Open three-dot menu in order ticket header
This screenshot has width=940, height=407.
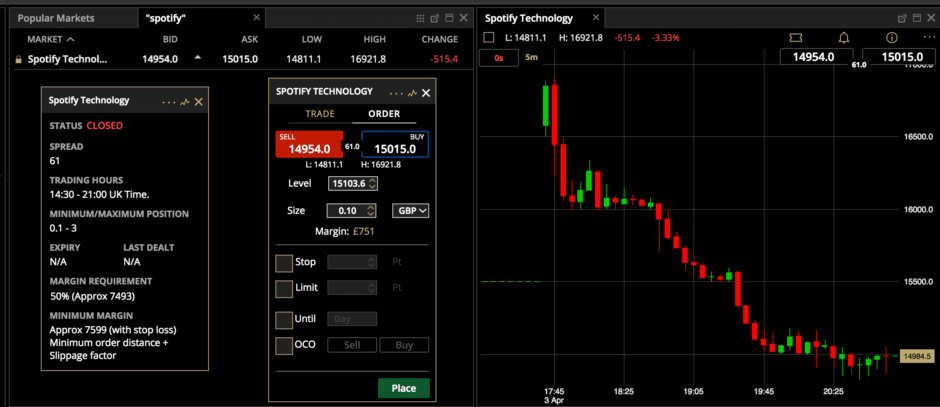coord(396,93)
